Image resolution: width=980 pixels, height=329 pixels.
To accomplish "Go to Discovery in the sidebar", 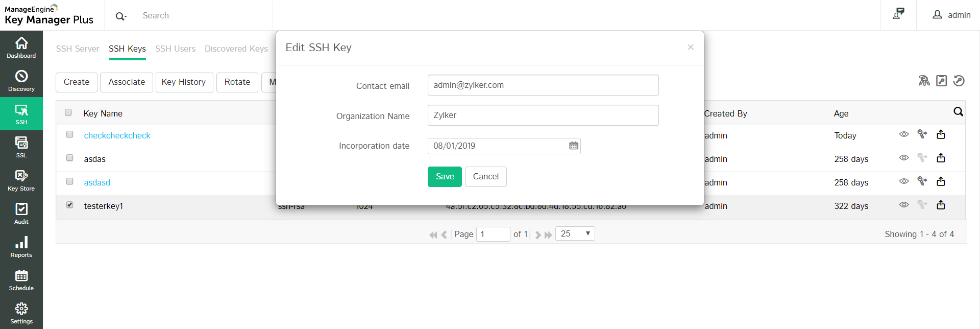I will (x=21, y=81).
